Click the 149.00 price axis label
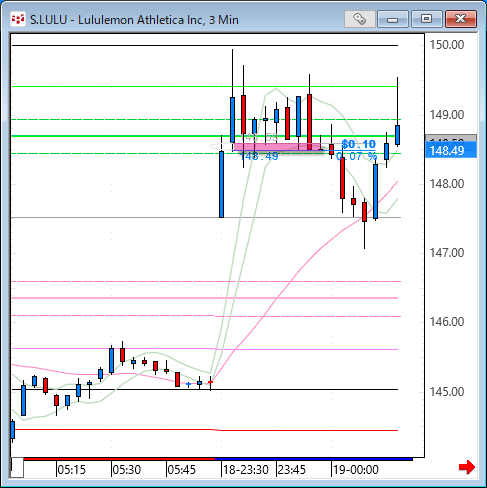 (447, 115)
